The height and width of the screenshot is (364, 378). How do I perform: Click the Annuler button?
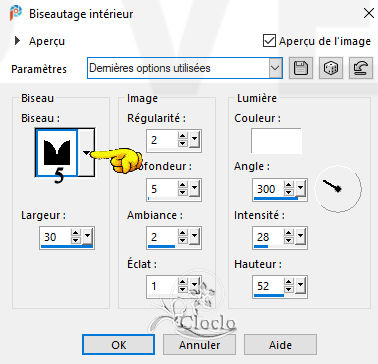[199, 345]
